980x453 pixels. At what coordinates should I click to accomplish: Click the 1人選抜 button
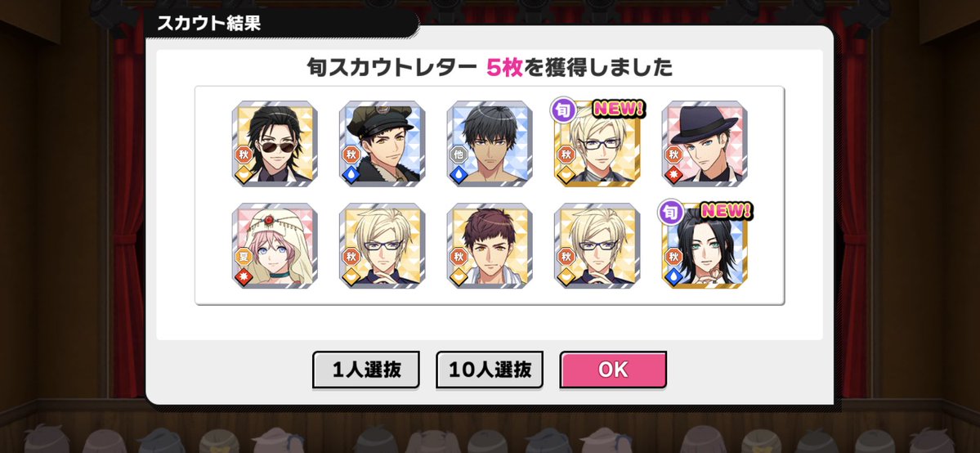(365, 370)
